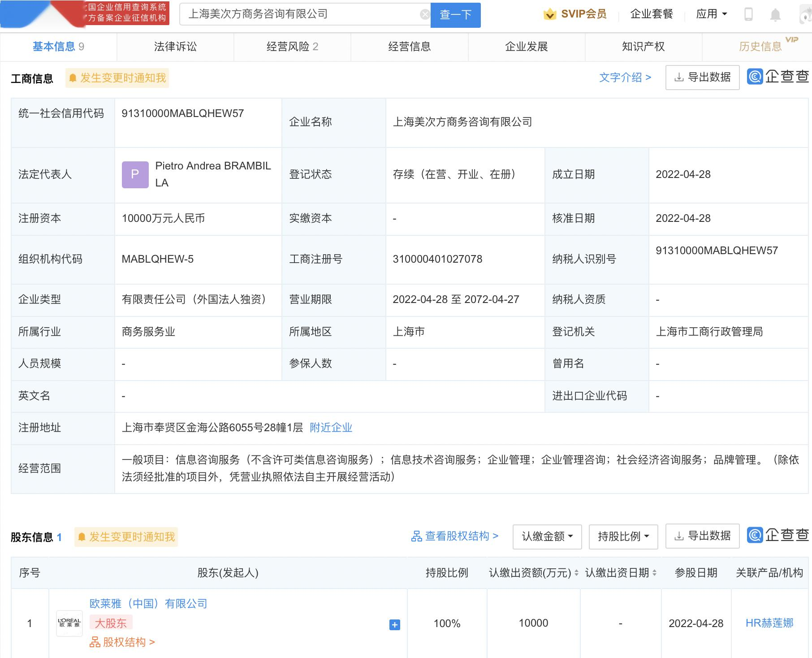Expand shareholder details with the blue plus icon
812x658 pixels.
click(394, 625)
